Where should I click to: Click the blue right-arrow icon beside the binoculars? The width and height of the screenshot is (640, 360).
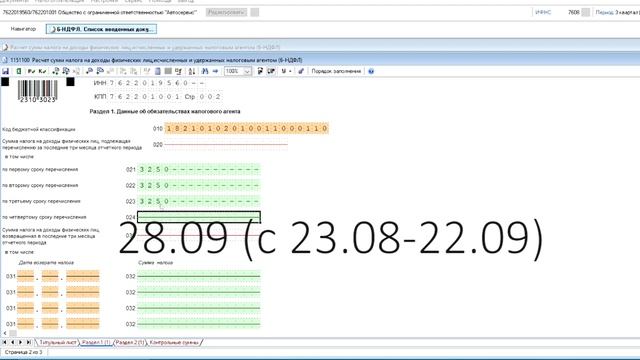[215, 71]
